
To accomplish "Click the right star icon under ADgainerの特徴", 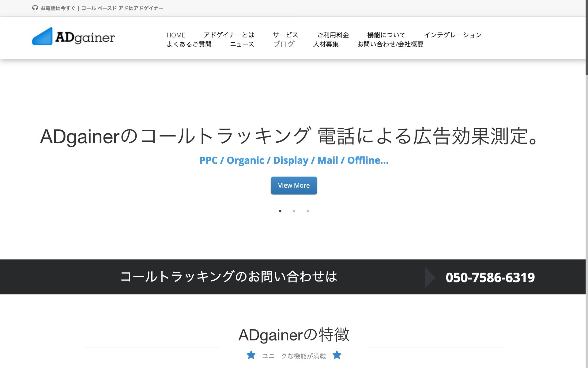I will tap(337, 355).
